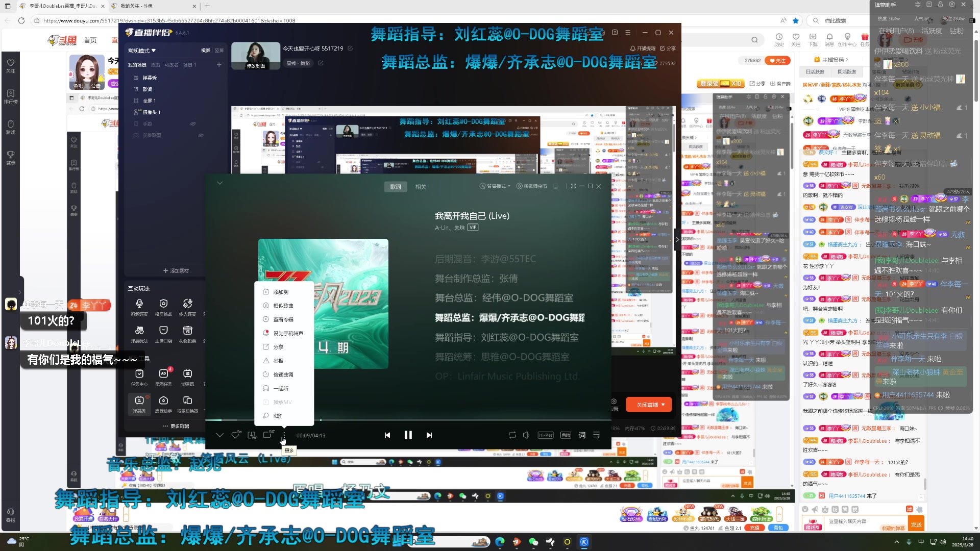Expand the 常规模式 mode dropdown
This screenshot has height=551, width=980.
point(142,51)
